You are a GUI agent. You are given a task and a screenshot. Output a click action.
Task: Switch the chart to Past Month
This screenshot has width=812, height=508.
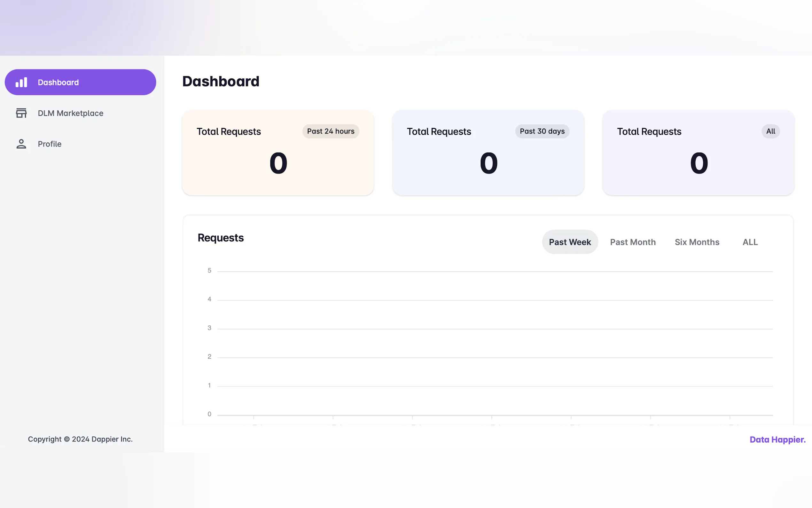(x=632, y=242)
